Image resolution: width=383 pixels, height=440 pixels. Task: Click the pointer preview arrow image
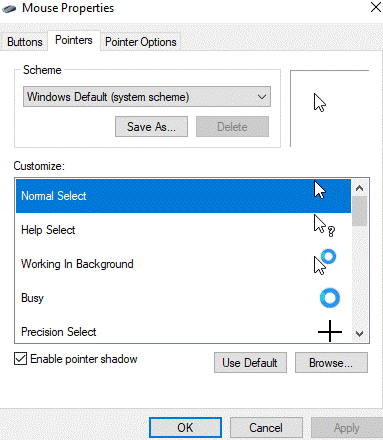coord(320,103)
